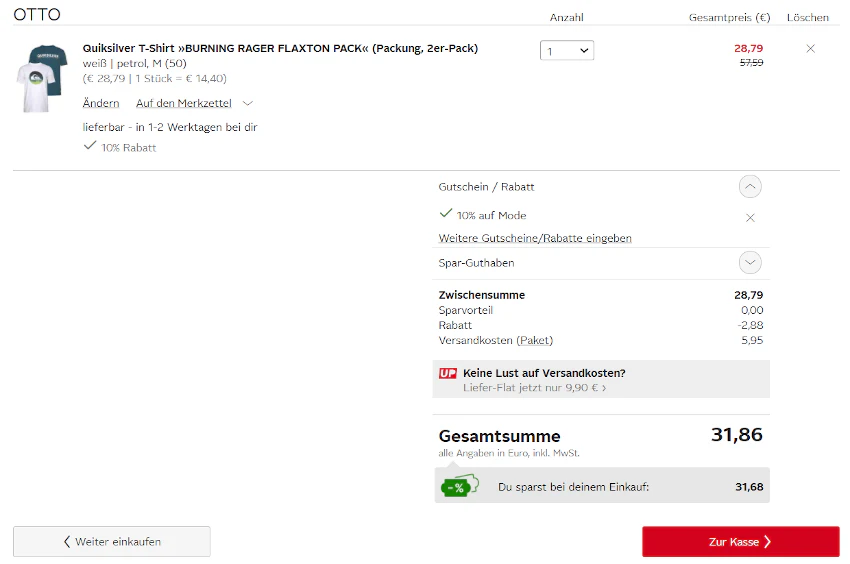The width and height of the screenshot is (850, 564).
Task: Open the Quiksilver T-Shirt product thumbnail
Action: (42, 79)
